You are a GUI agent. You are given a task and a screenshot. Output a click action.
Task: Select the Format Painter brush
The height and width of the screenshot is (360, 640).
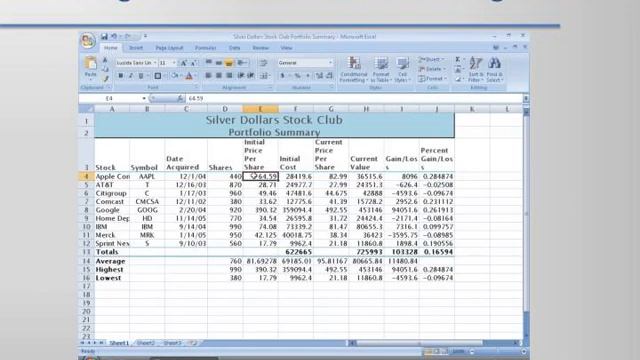[x=105, y=78]
